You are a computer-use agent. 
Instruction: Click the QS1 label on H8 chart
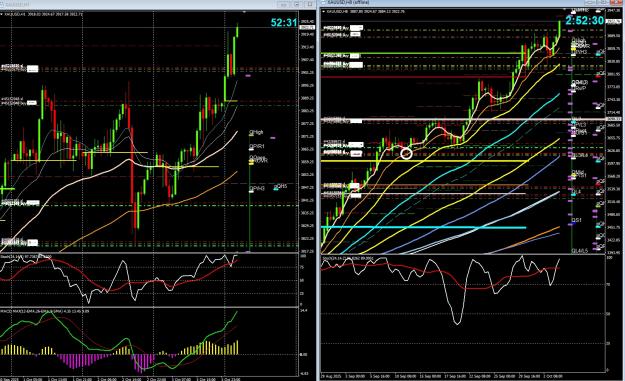pos(577,220)
